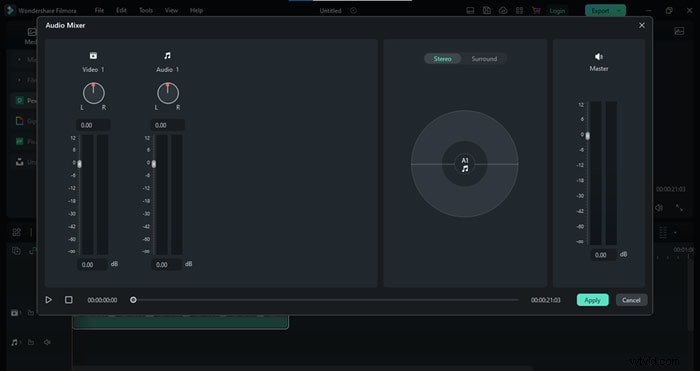Close the Audio Mixer dialog

coord(642,25)
